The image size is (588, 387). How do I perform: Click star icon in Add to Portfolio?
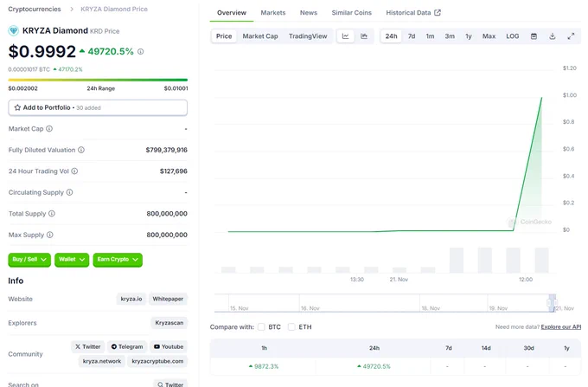[x=17, y=107]
